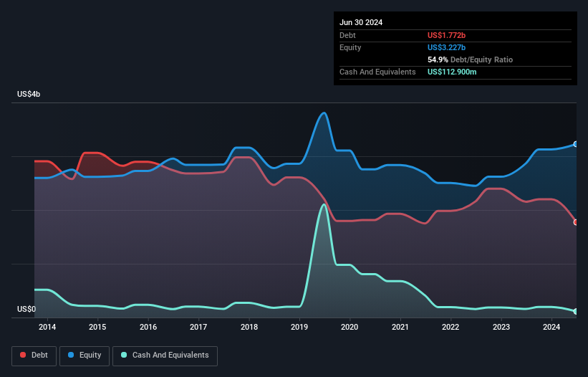Screen dimensions: 588x377
Task: Click the US$4b y-axis label
Action: pos(29,94)
